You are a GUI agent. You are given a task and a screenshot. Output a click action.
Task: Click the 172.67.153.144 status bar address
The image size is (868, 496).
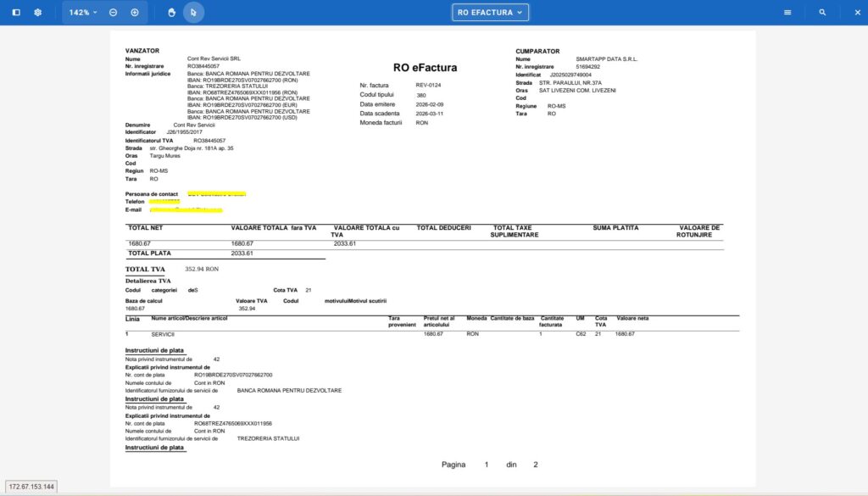tap(31, 487)
